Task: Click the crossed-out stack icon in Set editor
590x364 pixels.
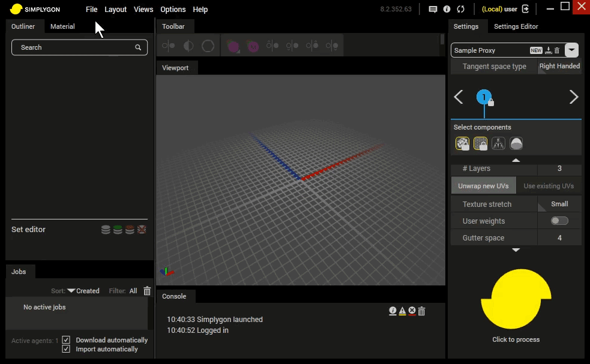Action: pos(142,230)
